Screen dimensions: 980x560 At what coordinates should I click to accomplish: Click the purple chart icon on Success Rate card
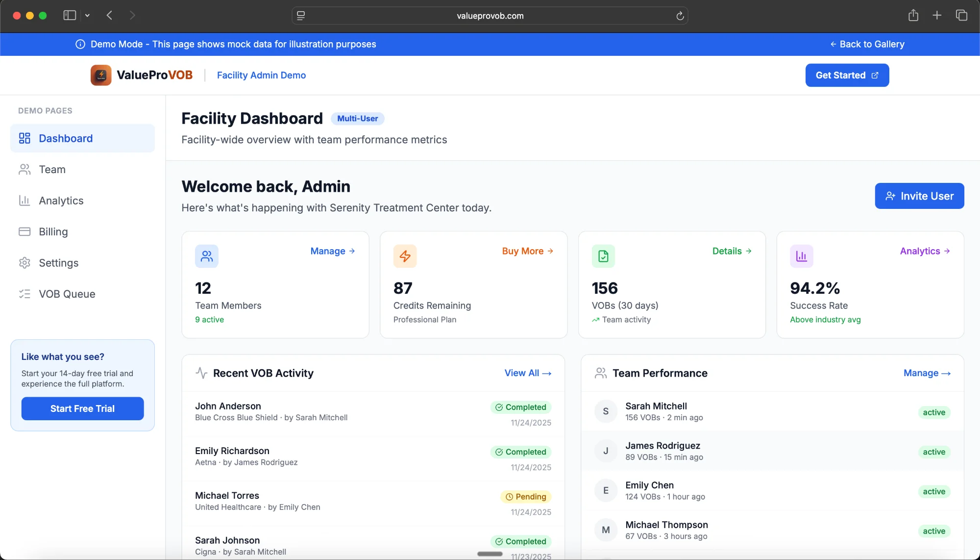click(802, 255)
